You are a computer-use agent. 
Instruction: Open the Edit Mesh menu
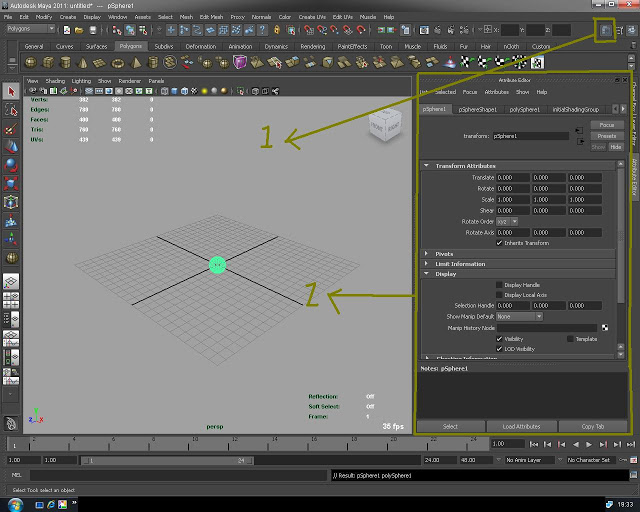click(211, 17)
